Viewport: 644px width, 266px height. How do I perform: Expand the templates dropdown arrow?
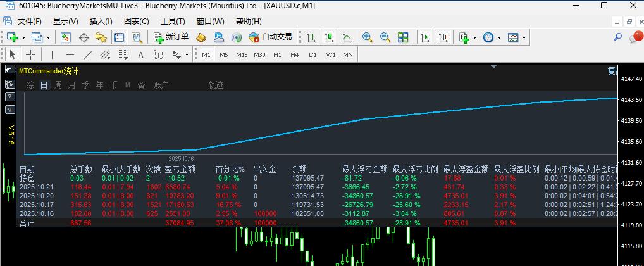[524, 38]
